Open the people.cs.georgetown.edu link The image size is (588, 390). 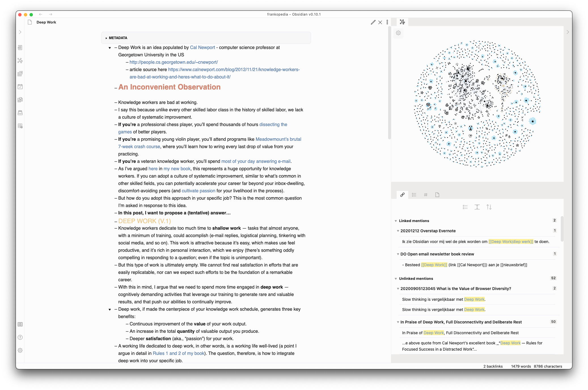[x=174, y=62]
